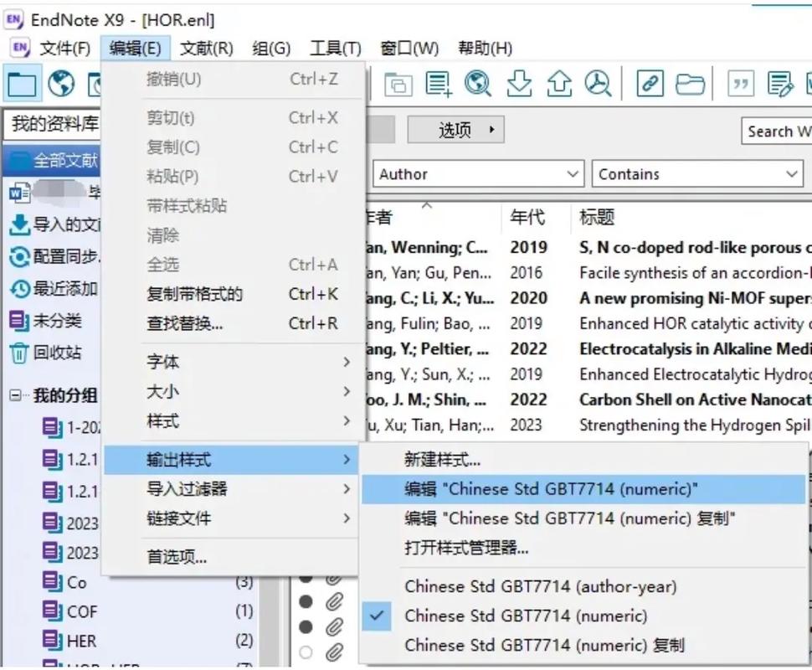Image resolution: width=812 pixels, height=670 pixels.
Task: Open the 帮助(H) menu
Action: [486, 49]
